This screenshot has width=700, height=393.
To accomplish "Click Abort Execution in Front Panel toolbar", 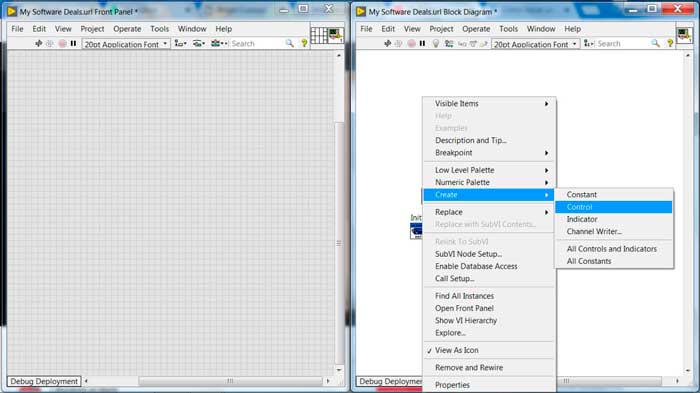I will click(x=62, y=43).
